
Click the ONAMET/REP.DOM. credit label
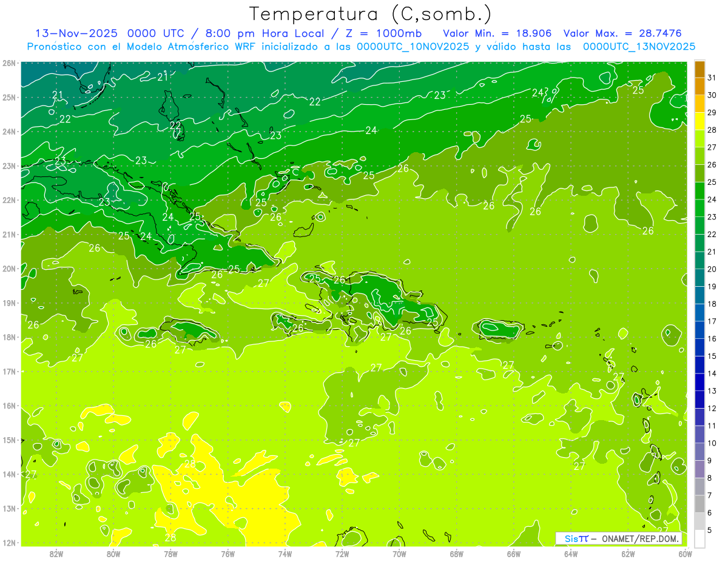point(640,538)
